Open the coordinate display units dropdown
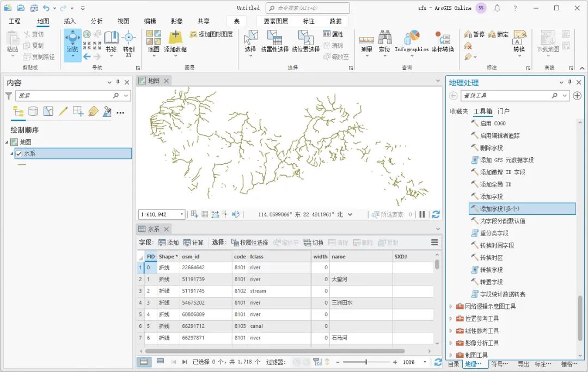Image resolution: width=588 pixels, height=372 pixels. pyautogui.click(x=350, y=214)
